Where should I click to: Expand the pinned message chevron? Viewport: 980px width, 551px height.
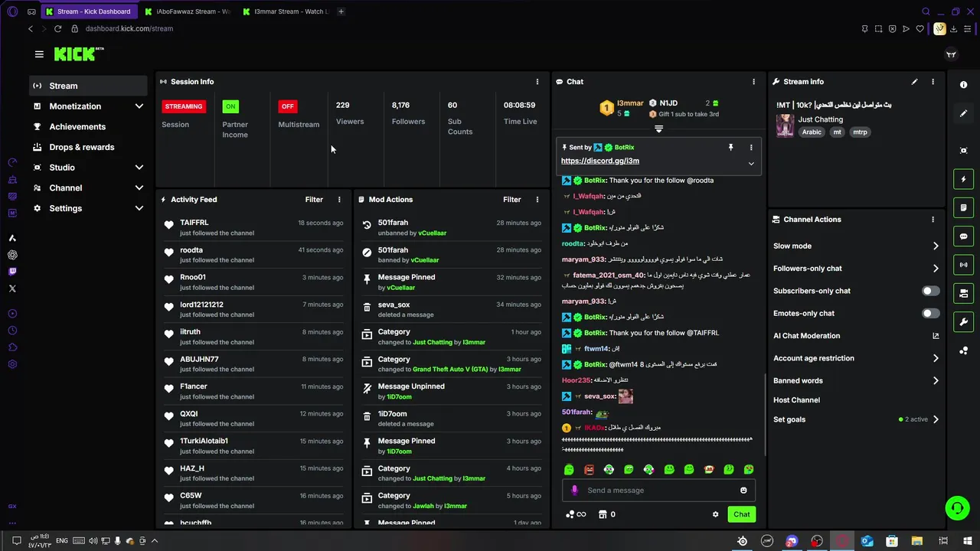click(751, 163)
